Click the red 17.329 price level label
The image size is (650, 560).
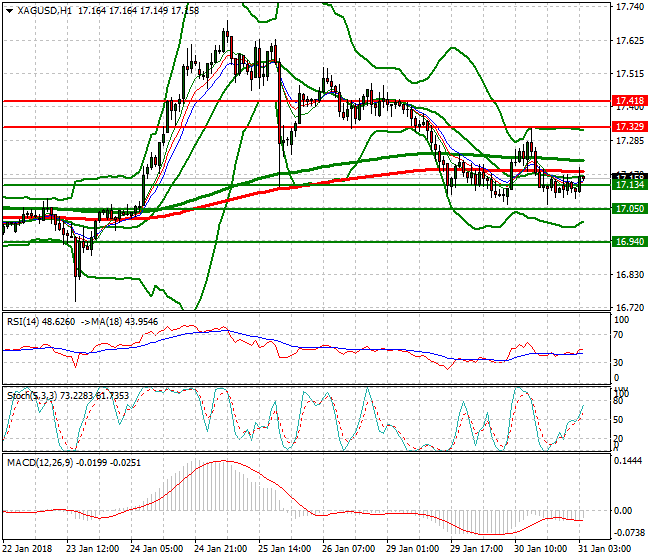point(630,126)
